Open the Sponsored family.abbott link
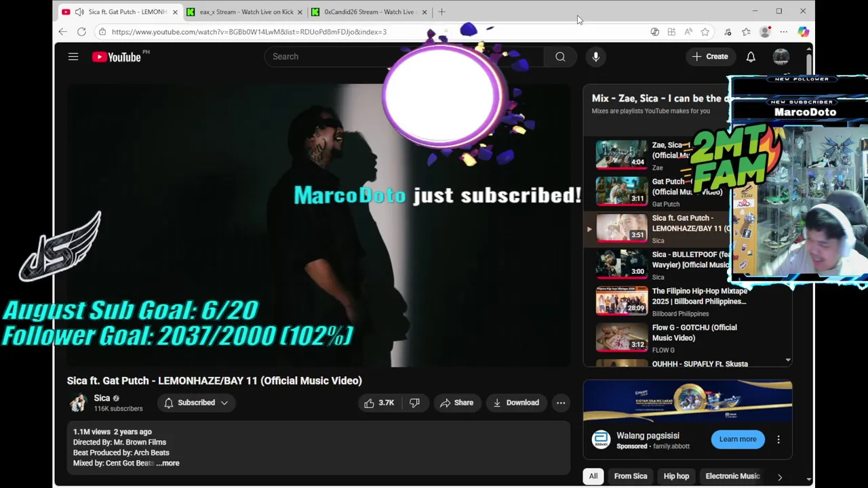868x488 pixels. pyautogui.click(x=653, y=446)
